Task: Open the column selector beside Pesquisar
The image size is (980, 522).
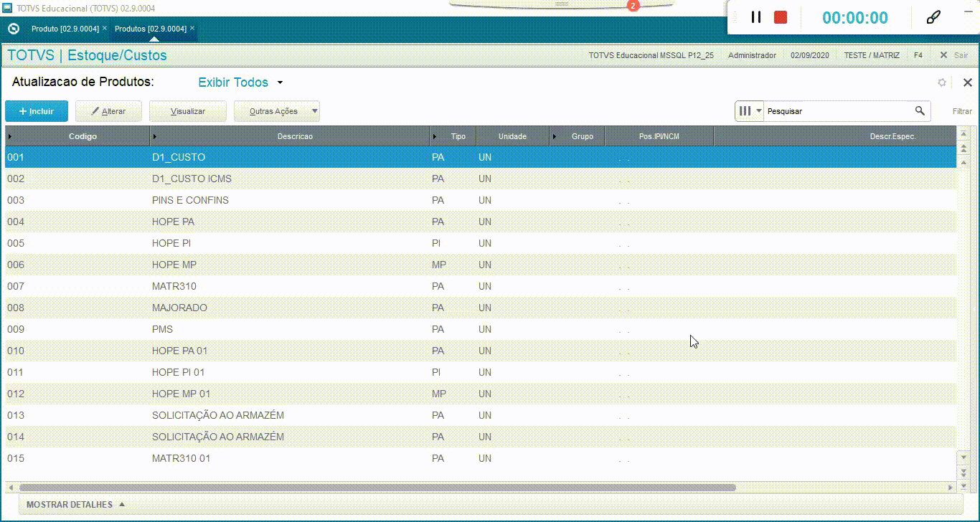Action: (750, 111)
